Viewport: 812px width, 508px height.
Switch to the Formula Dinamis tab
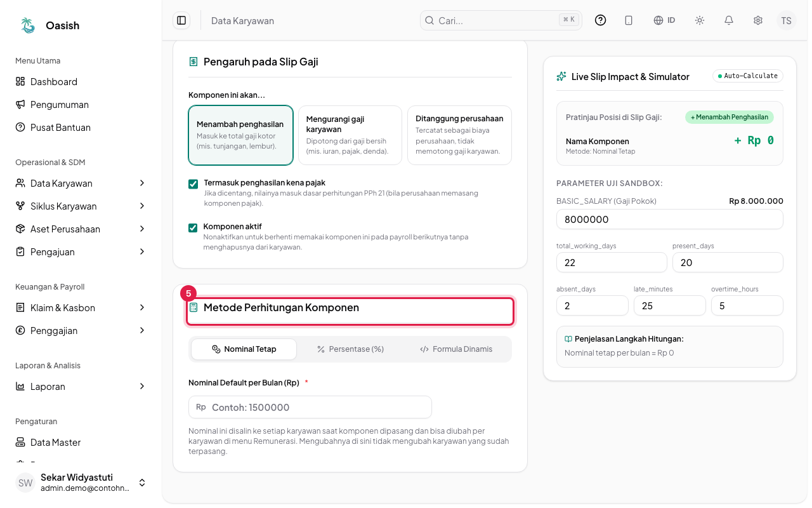pos(456,349)
